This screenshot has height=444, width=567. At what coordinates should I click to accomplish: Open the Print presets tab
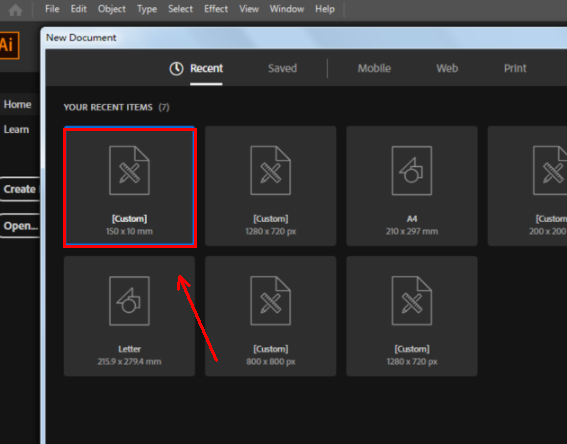click(515, 68)
